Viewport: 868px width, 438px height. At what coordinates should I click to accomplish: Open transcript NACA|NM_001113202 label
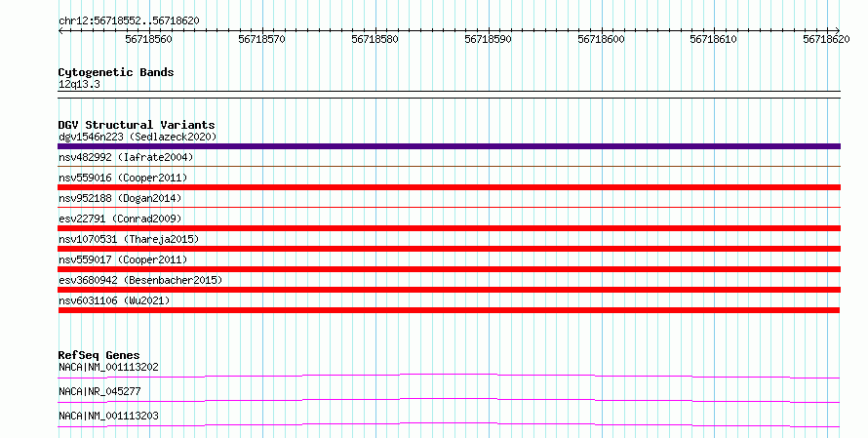click(108, 367)
